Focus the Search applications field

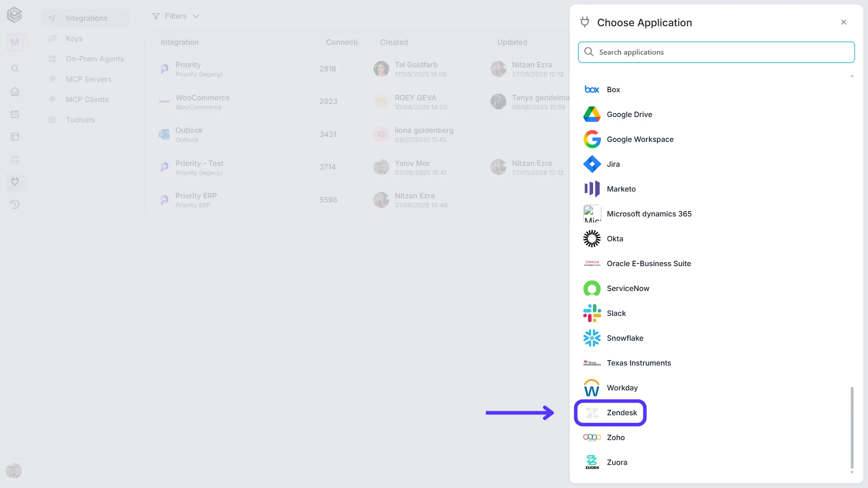(716, 52)
